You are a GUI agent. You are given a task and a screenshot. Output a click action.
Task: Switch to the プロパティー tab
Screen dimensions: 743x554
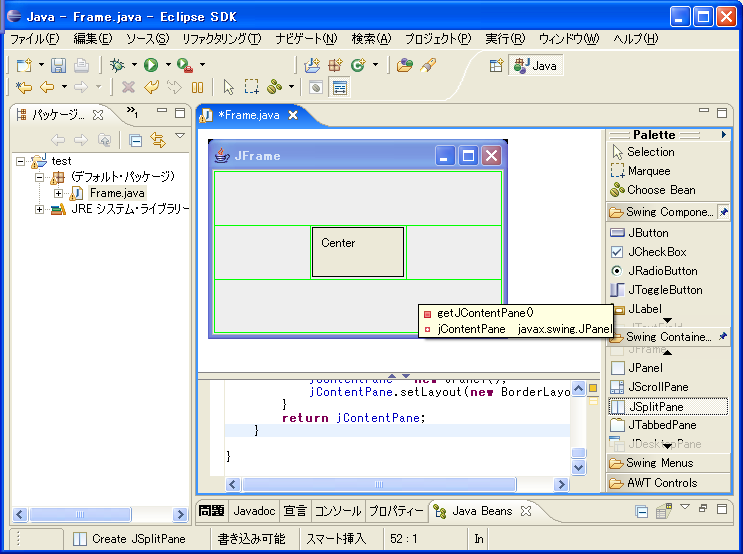(396, 511)
